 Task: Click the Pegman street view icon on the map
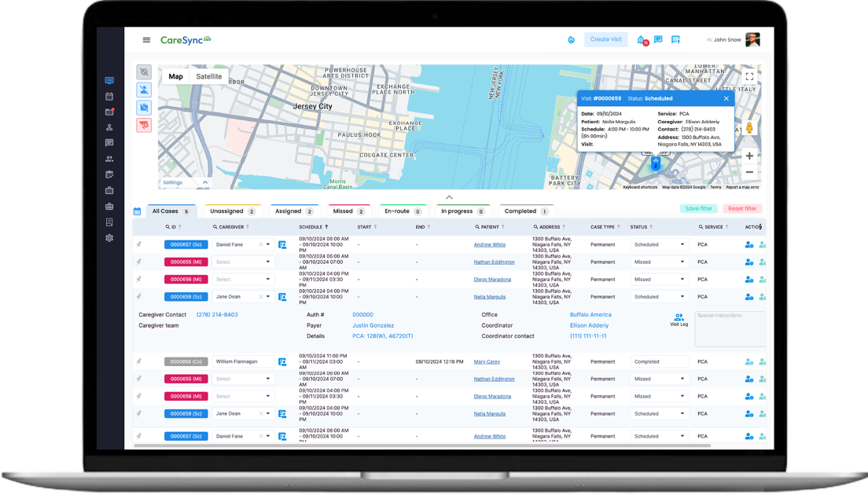click(749, 127)
